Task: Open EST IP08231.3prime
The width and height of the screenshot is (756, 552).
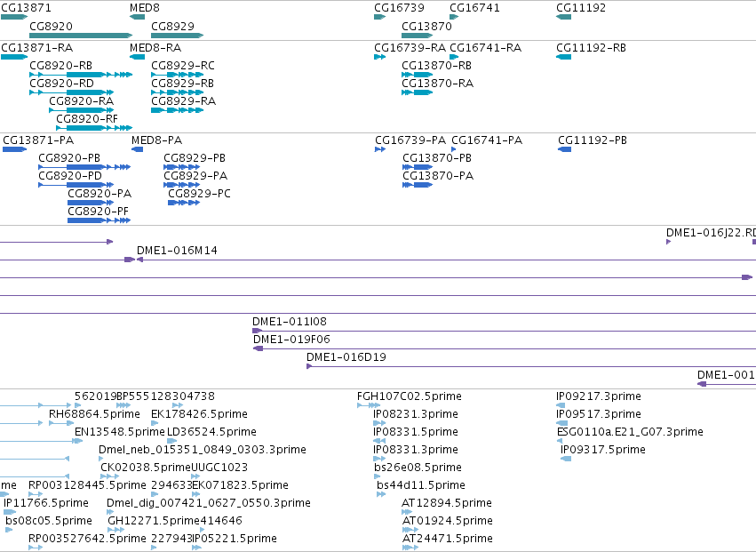Action: [416, 414]
